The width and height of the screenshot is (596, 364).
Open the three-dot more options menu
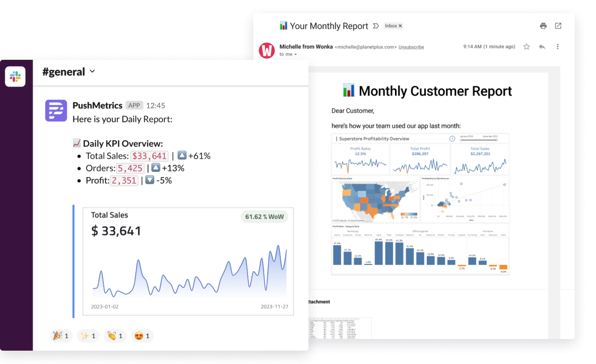(557, 47)
